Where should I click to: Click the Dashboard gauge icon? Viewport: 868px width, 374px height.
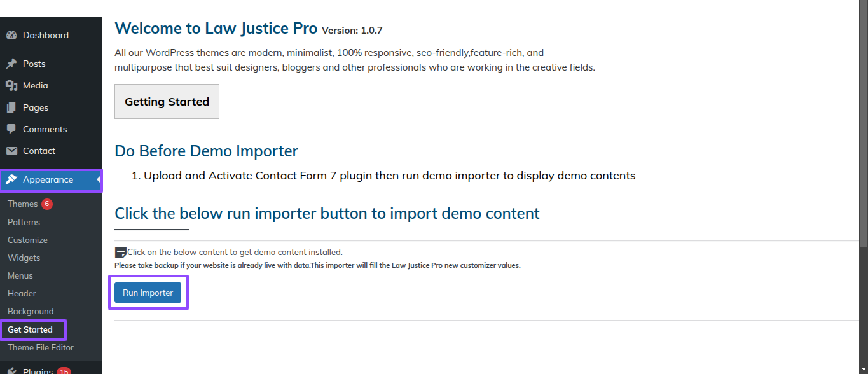(11, 35)
